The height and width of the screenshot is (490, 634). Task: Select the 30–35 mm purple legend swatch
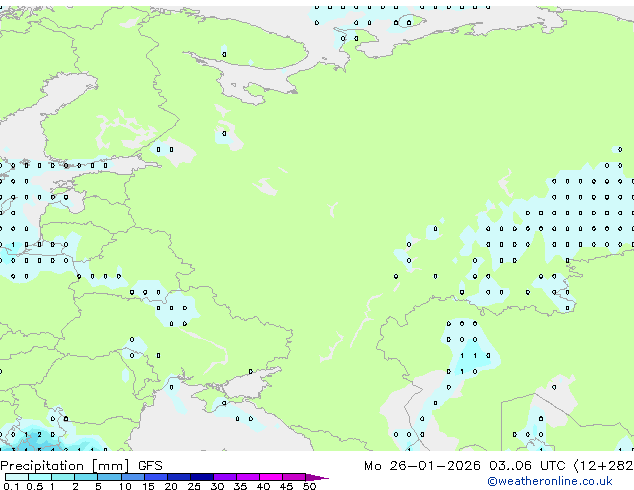click(x=225, y=477)
